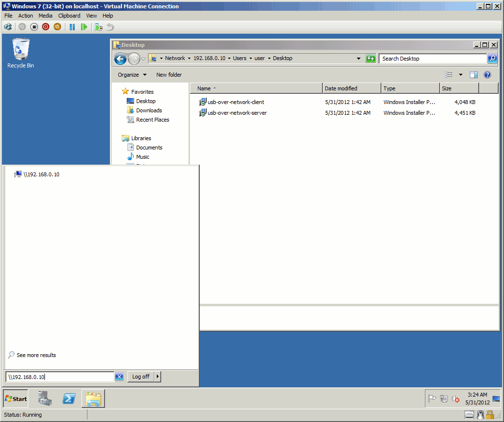Click Windows Explorer taskbar icon
The image size is (504, 422).
pyautogui.click(x=93, y=399)
